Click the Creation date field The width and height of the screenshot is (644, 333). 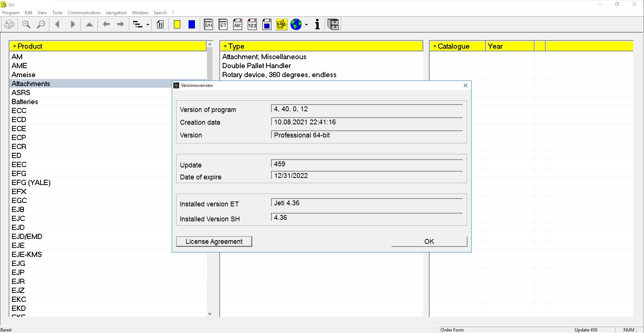[x=367, y=122]
